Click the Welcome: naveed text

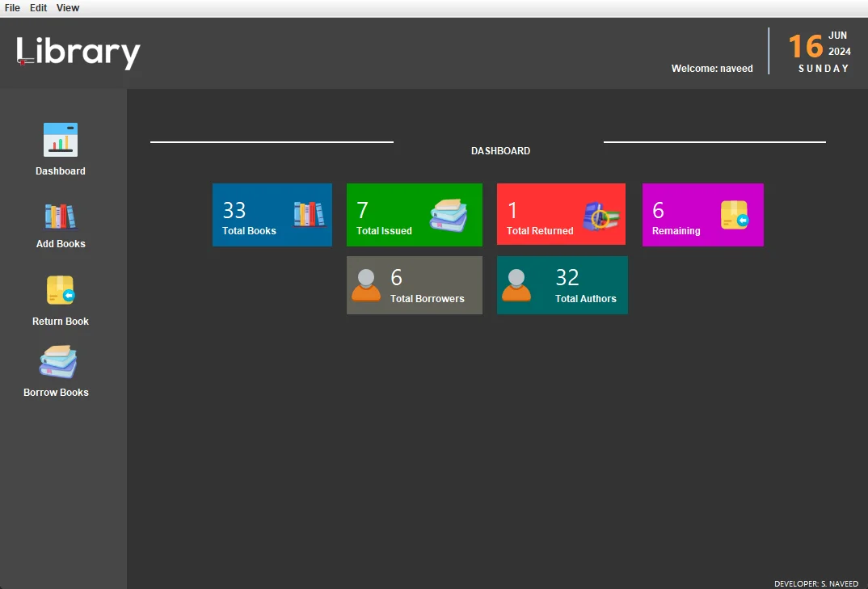(712, 68)
